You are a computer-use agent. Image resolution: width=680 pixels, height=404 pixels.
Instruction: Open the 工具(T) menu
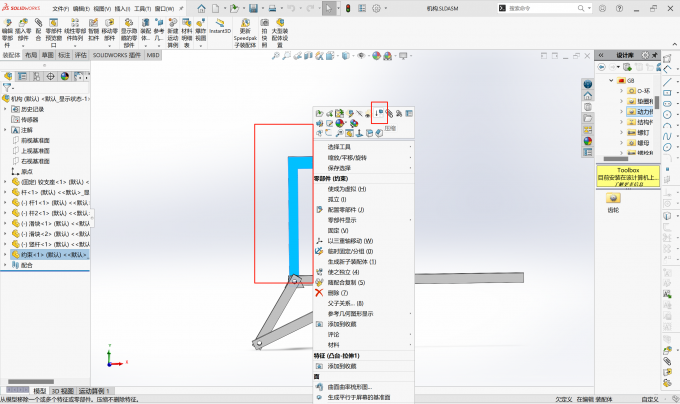click(143, 8)
